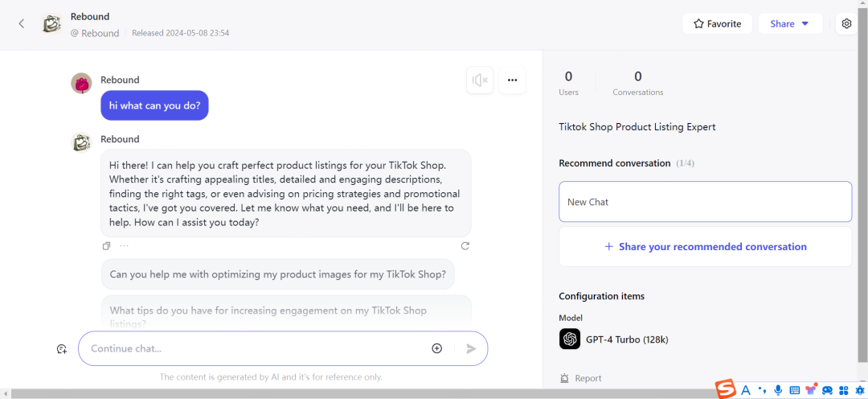Click the plus attachment icon in input

pyautogui.click(x=436, y=348)
